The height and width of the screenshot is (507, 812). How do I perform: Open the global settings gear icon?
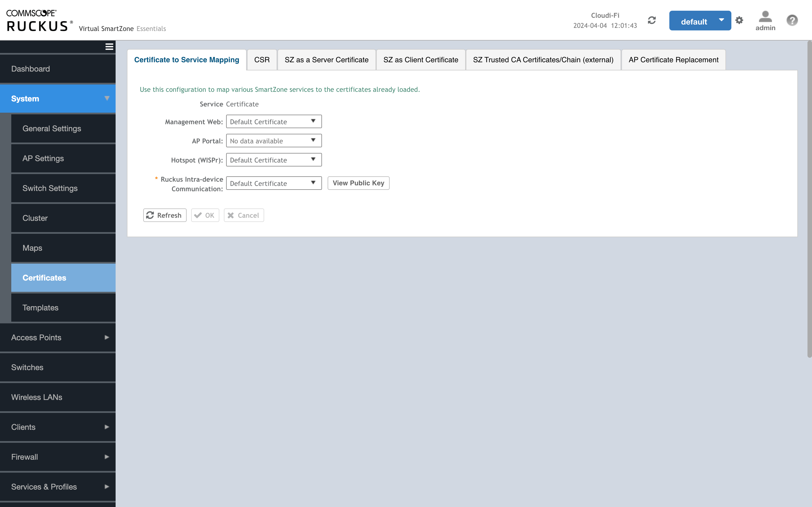[739, 20]
